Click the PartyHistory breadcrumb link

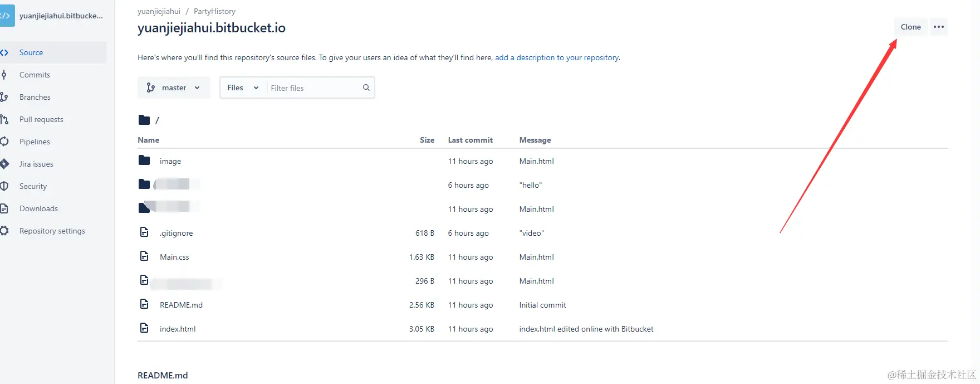[214, 11]
